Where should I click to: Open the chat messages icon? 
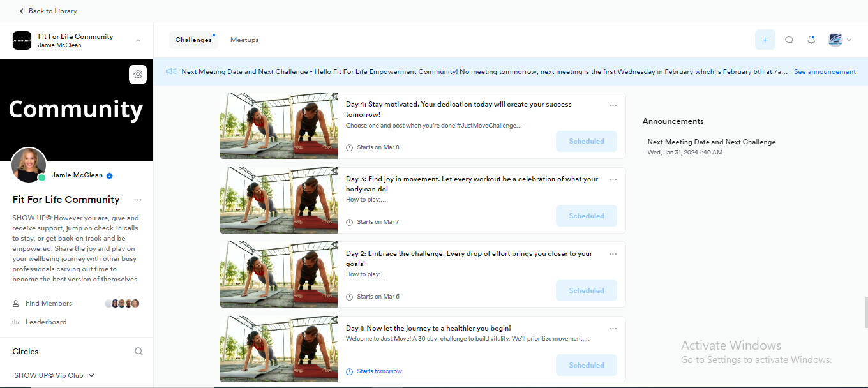(x=789, y=40)
